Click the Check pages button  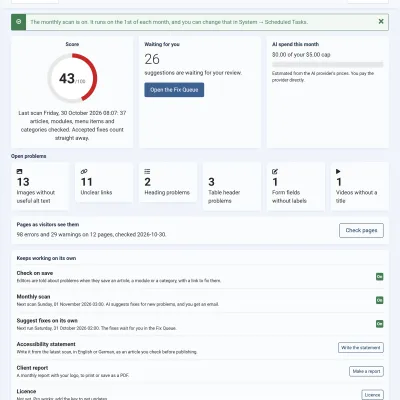(361, 230)
